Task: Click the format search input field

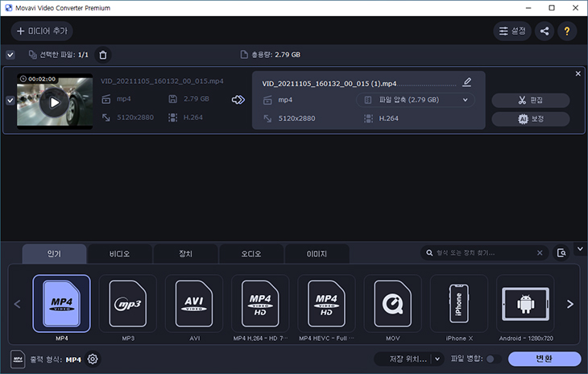Action: pyautogui.click(x=484, y=253)
